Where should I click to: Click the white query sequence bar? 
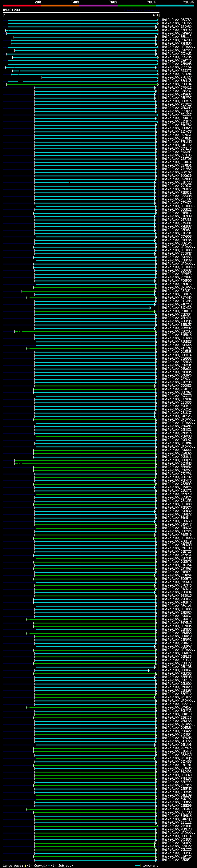point(81,13)
